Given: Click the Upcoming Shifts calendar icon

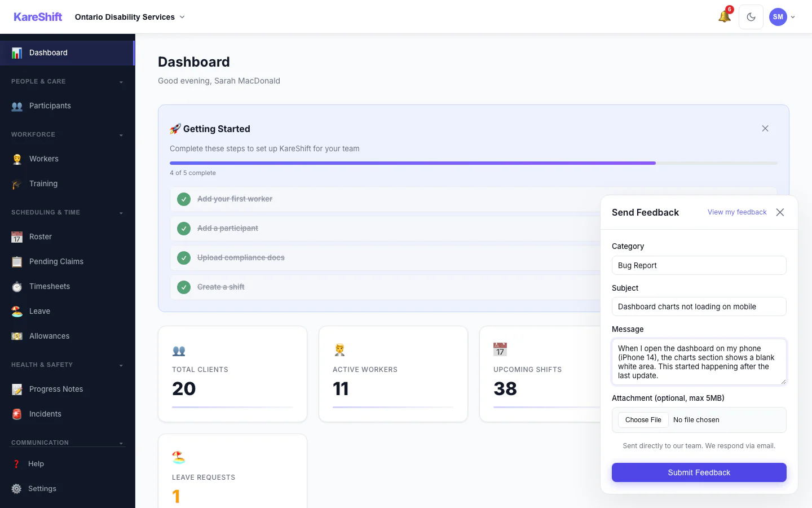Looking at the screenshot, I should [500, 349].
